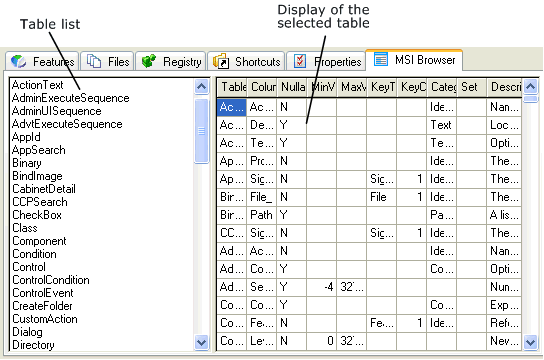
Task: Open the Files tab
Action: click(x=107, y=61)
